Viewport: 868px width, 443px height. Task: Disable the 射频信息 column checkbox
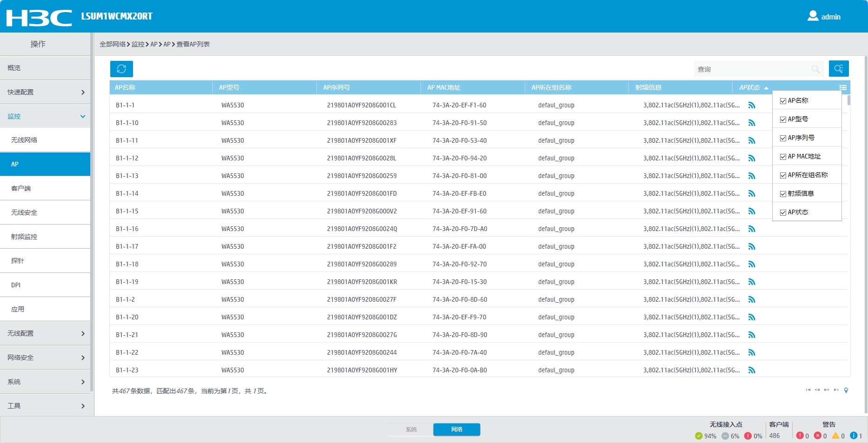783,194
